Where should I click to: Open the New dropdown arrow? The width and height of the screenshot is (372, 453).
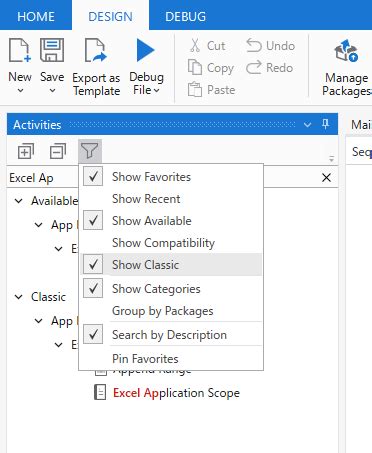point(20,91)
